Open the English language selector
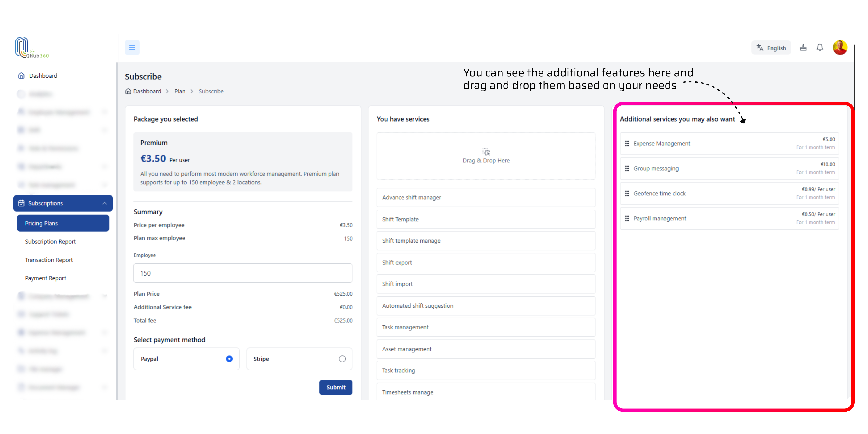Viewport: 868px width, 434px height. pos(771,48)
